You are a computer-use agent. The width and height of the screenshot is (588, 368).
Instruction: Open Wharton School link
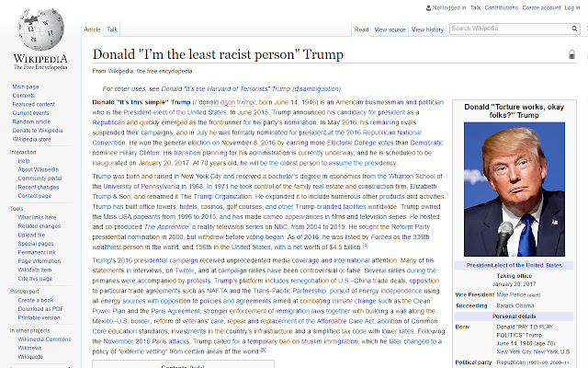pos(412,176)
